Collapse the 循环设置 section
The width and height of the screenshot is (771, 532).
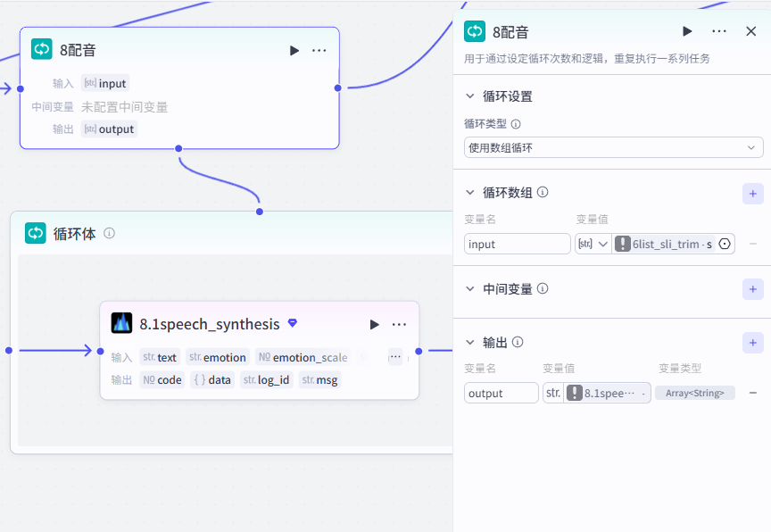point(470,96)
